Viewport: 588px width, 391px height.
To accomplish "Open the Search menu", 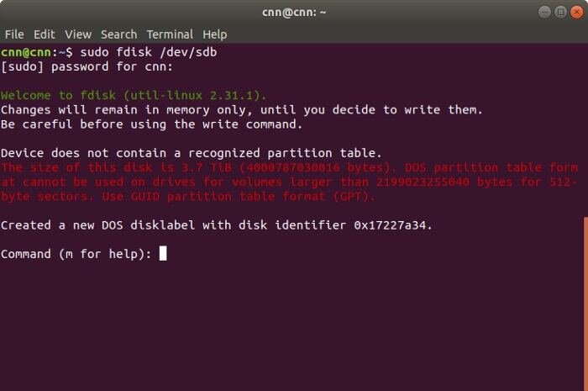I will tap(119, 34).
